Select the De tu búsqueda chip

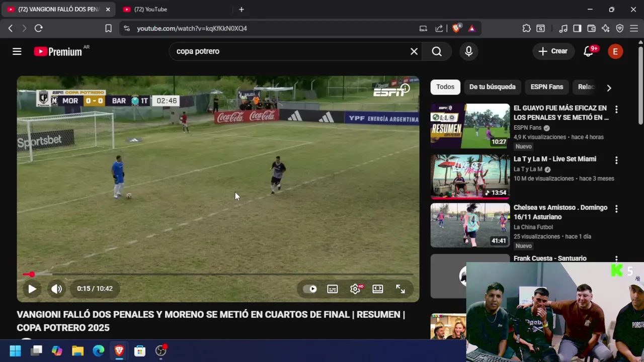[492, 87]
